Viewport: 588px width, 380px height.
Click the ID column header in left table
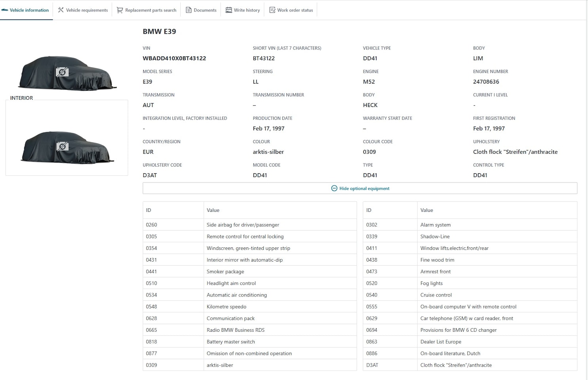point(149,210)
